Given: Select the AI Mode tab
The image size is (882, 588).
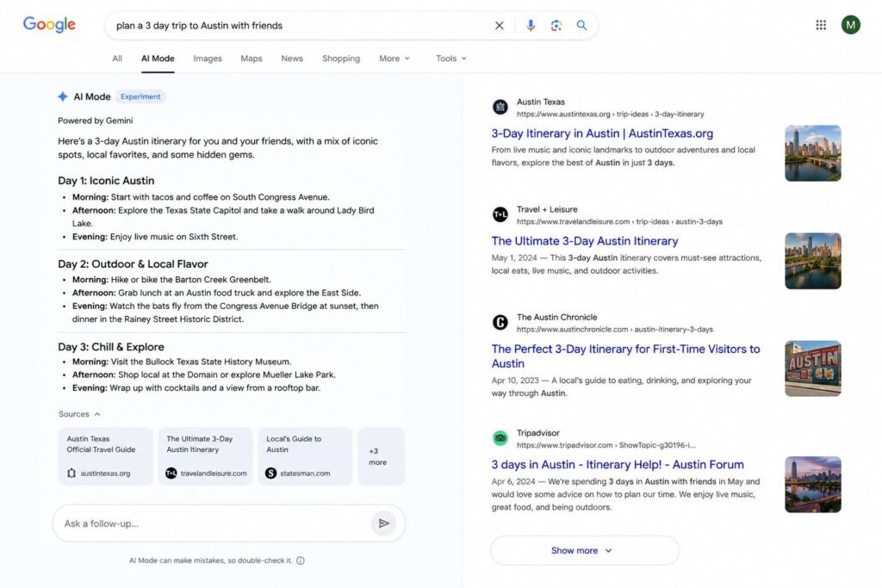Looking at the screenshot, I should click(158, 59).
